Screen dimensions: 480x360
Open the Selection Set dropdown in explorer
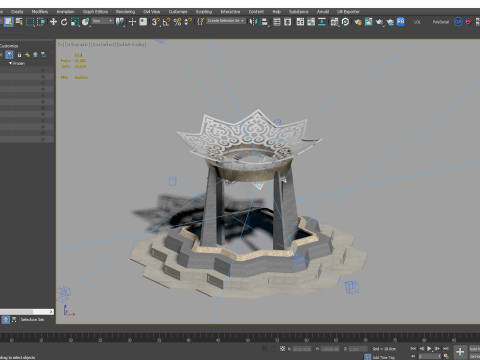pyautogui.click(x=32, y=320)
